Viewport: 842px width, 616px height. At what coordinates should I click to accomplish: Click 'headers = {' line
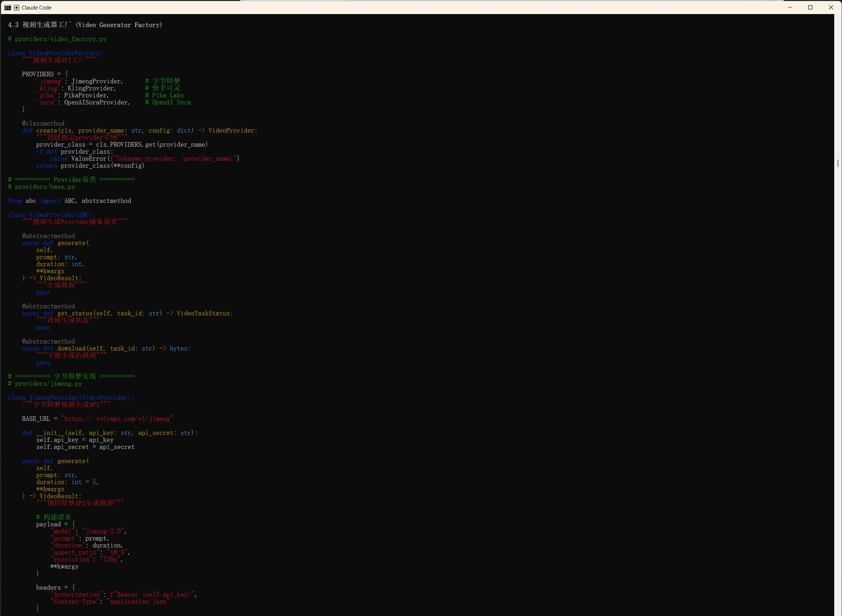(56, 588)
